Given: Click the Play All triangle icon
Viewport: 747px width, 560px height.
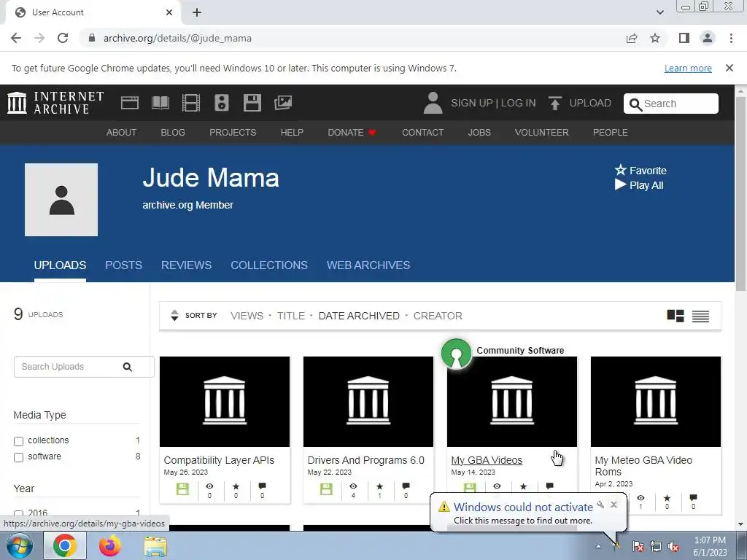Looking at the screenshot, I should tap(620, 184).
